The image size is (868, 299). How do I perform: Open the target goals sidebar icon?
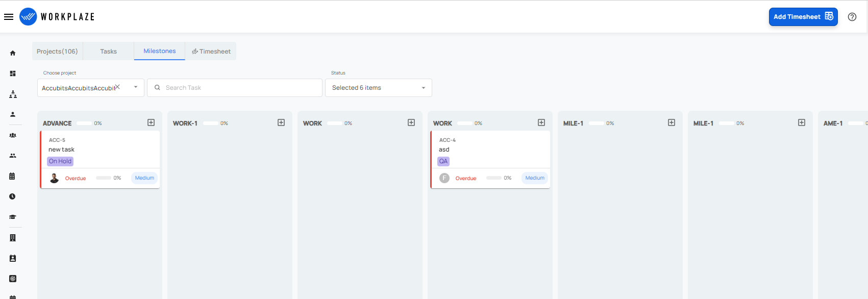13,279
